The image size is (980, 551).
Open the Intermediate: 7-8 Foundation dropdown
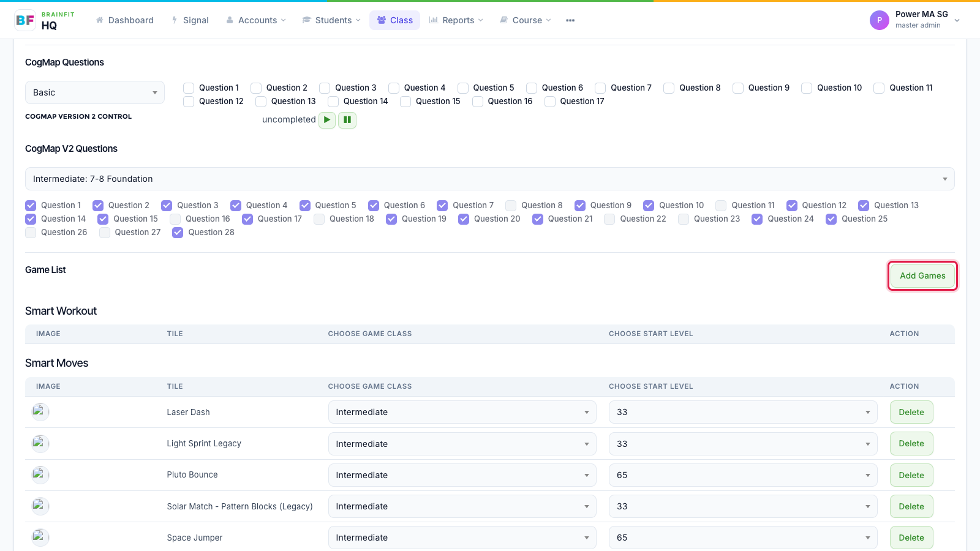point(490,179)
